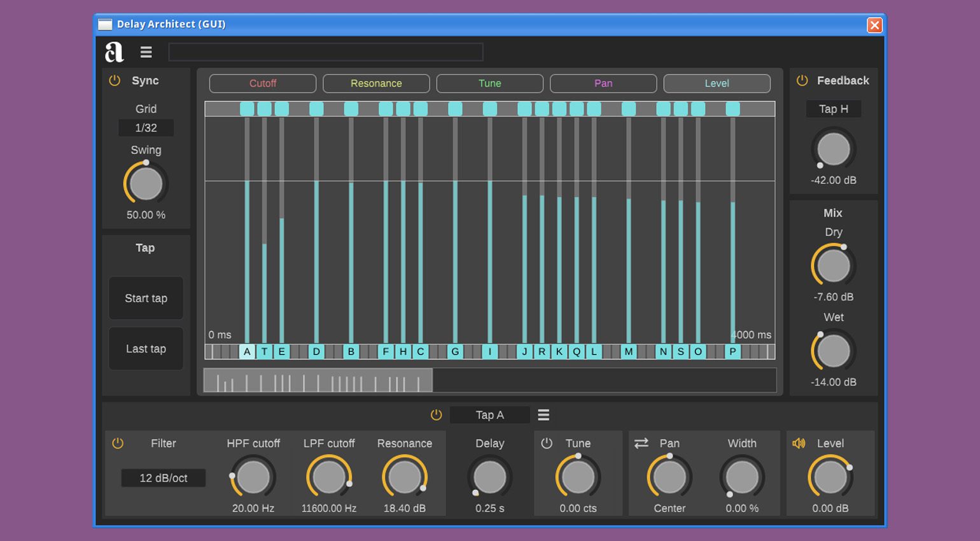This screenshot has width=980, height=541.
Task: Click the Pan swap arrows icon
Action: 641,443
